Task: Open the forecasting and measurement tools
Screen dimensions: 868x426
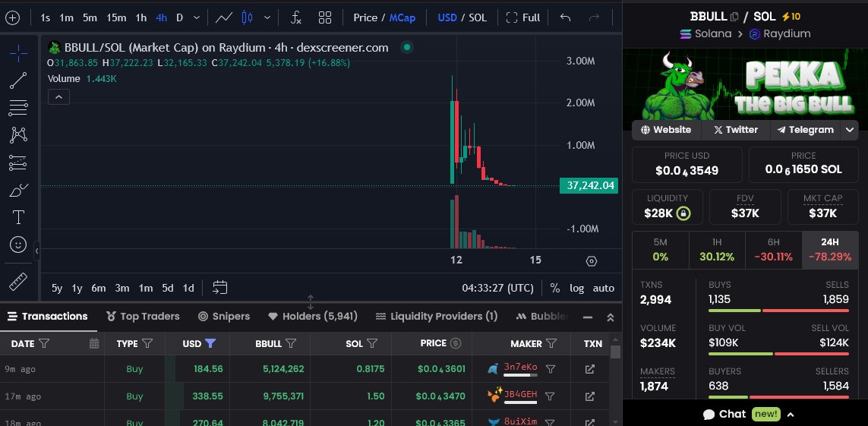Action: coord(18,163)
